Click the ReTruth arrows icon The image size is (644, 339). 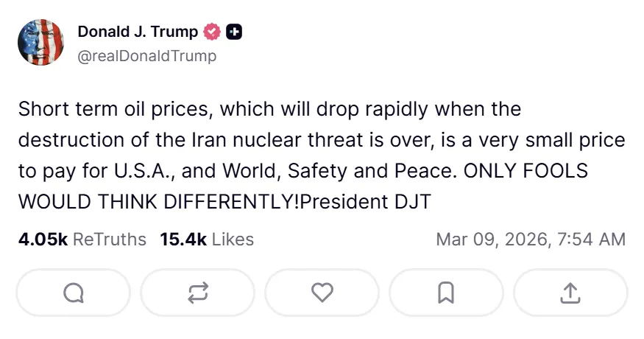tap(198, 293)
